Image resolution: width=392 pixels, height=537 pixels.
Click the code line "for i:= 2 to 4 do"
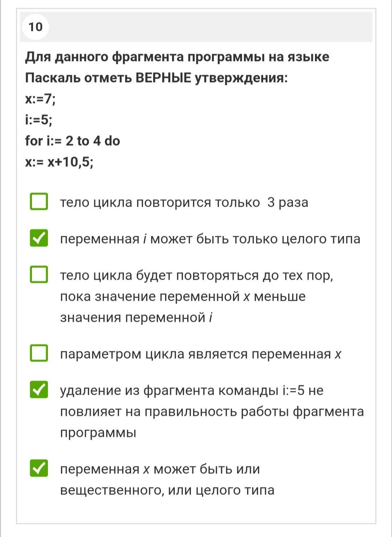pos(73,141)
